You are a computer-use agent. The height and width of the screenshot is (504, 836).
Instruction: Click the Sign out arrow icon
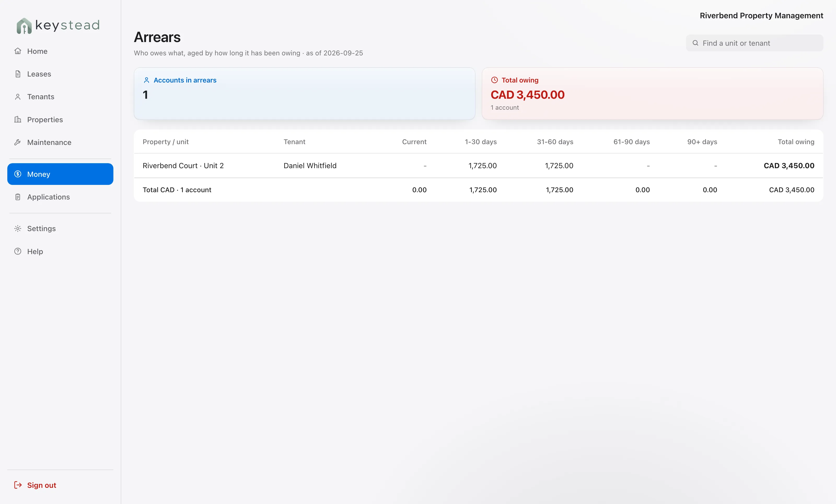pyautogui.click(x=18, y=485)
